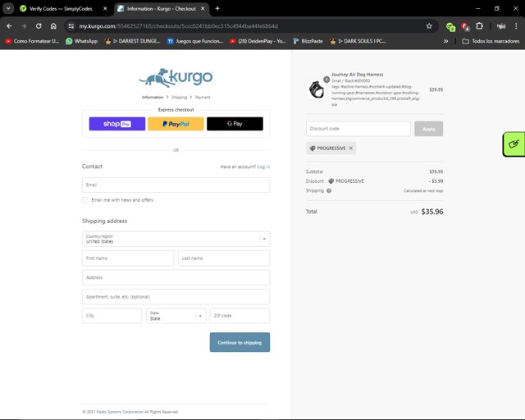525x420 pixels.
Task: Open the green SimplyCodes side widget
Action: pyautogui.click(x=514, y=144)
